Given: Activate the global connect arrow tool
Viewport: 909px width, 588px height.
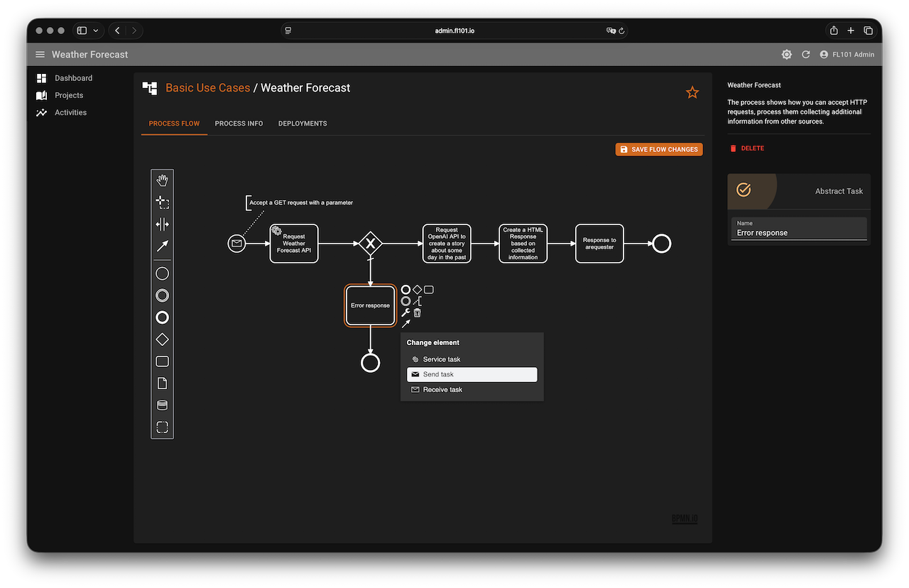Looking at the screenshot, I should [x=162, y=246].
